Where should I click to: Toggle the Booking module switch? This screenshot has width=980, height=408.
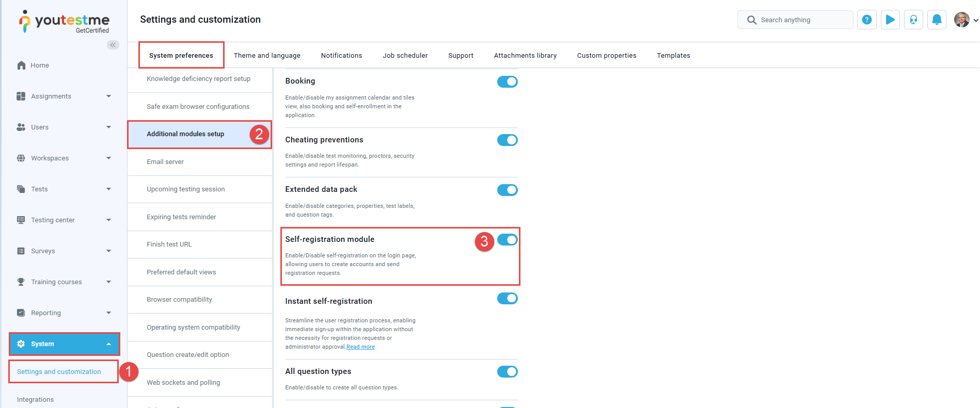coord(507,81)
